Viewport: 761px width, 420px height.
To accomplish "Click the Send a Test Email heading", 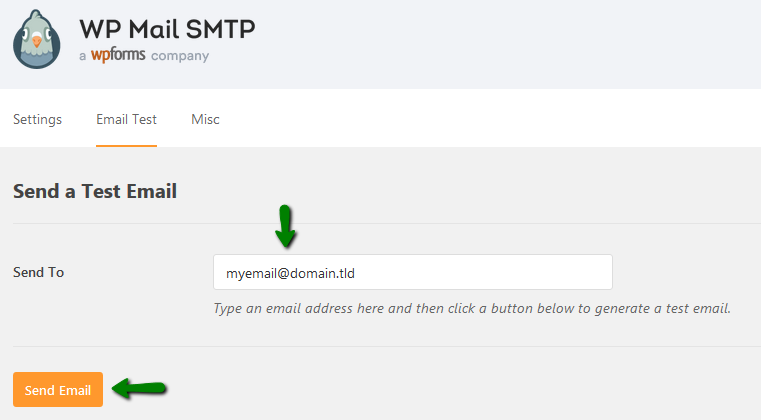I will [95, 191].
